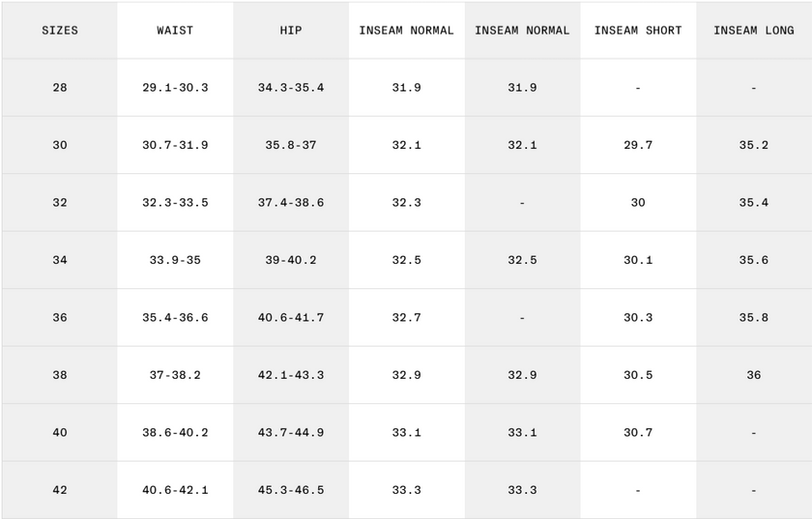Select the 30.5 inseam short value
Screen dimensions: 812x519
coord(638,375)
